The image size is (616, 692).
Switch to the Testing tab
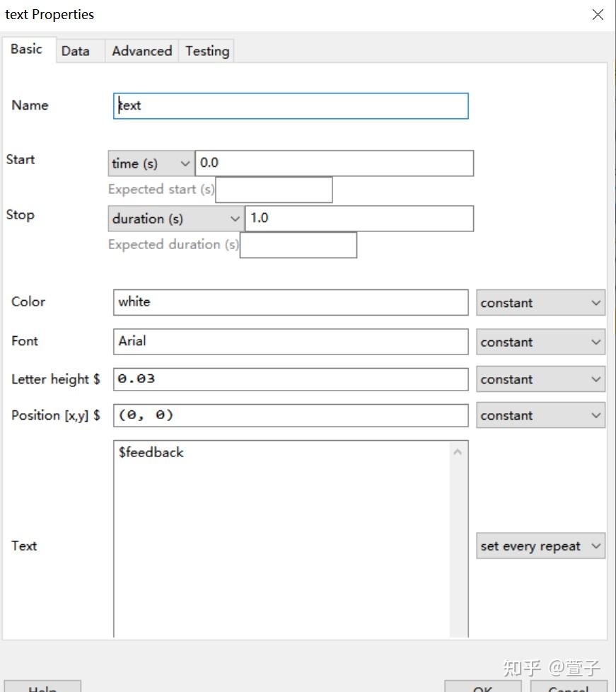(x=207, y=51)
